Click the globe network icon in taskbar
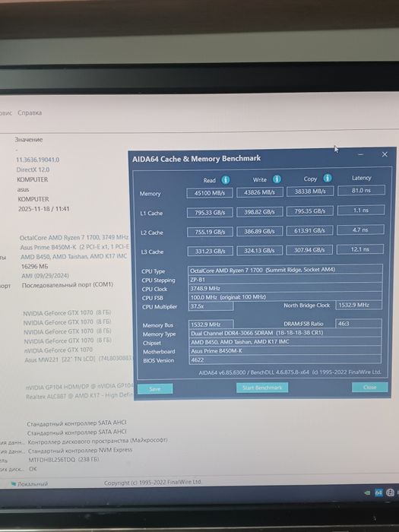The width and height of the screenshot is (399, 532). 390,492
